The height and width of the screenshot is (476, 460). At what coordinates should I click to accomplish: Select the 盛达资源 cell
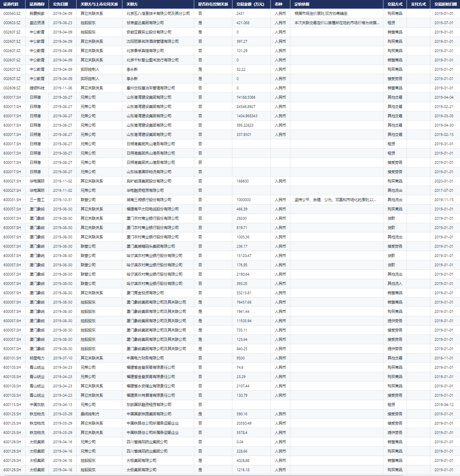coord(37,23)
